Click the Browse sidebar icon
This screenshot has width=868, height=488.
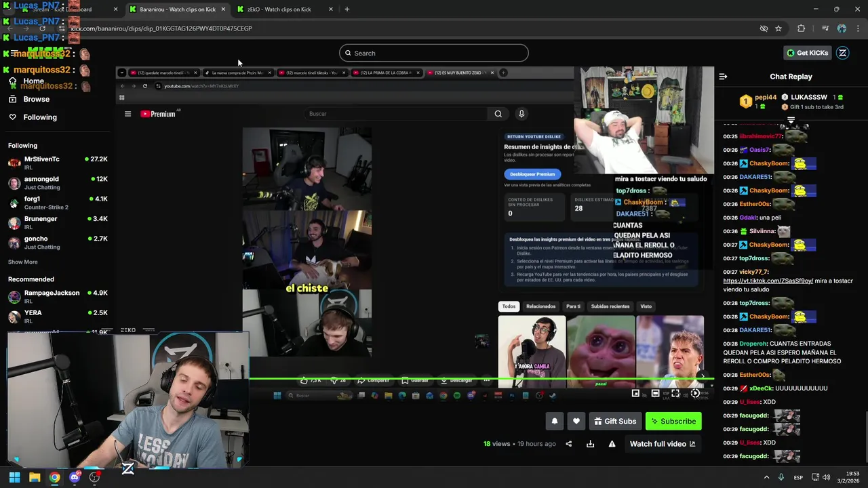(12, 99)
